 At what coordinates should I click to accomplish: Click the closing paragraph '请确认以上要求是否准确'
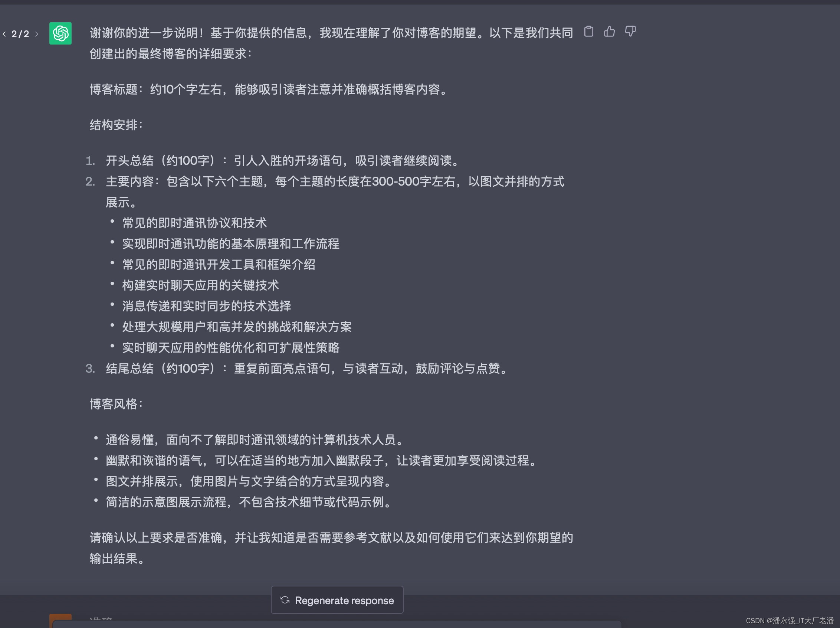[x=332, y=548]
